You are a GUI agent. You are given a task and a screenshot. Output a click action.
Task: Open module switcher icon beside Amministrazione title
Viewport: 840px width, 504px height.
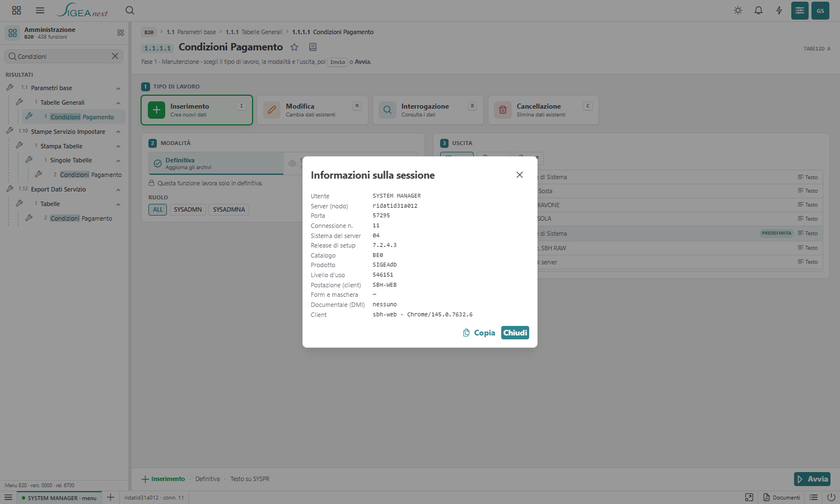coord(120,33)
